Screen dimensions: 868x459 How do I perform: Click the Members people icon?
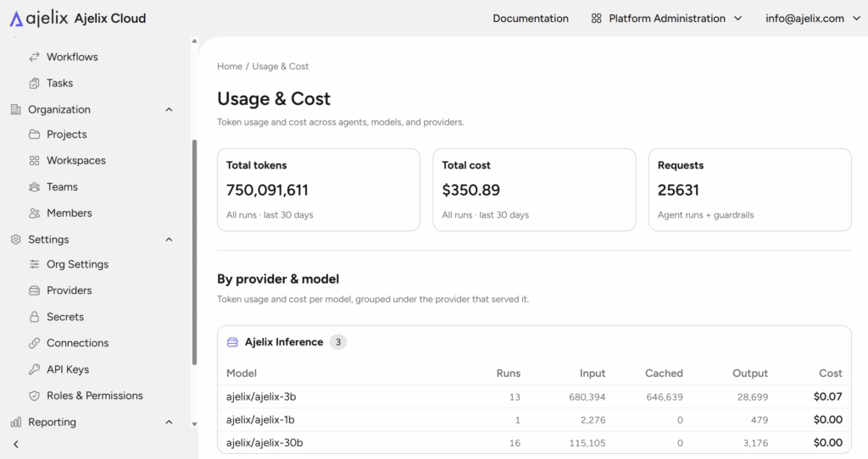(34, 213)
